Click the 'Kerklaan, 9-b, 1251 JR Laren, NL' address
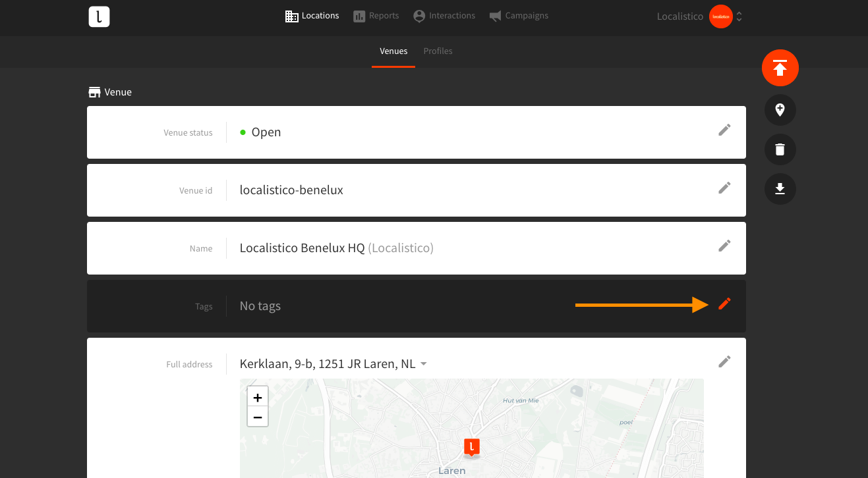 point(328,364)
